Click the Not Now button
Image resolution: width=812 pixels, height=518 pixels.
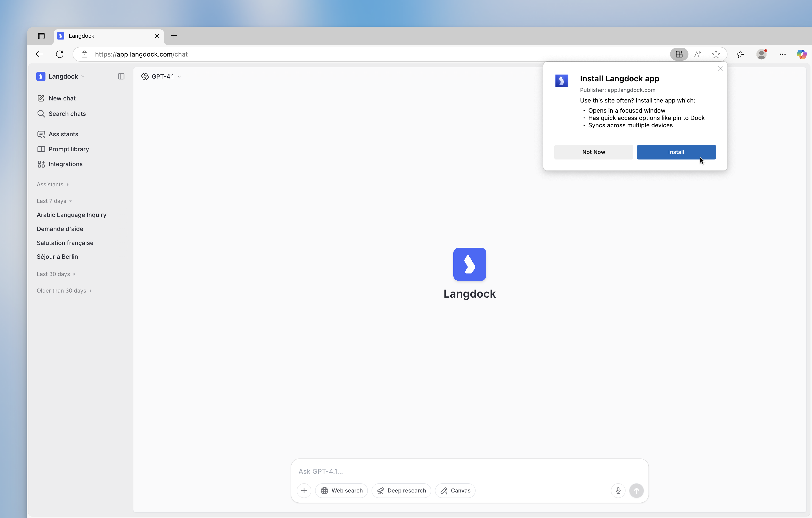593,152
